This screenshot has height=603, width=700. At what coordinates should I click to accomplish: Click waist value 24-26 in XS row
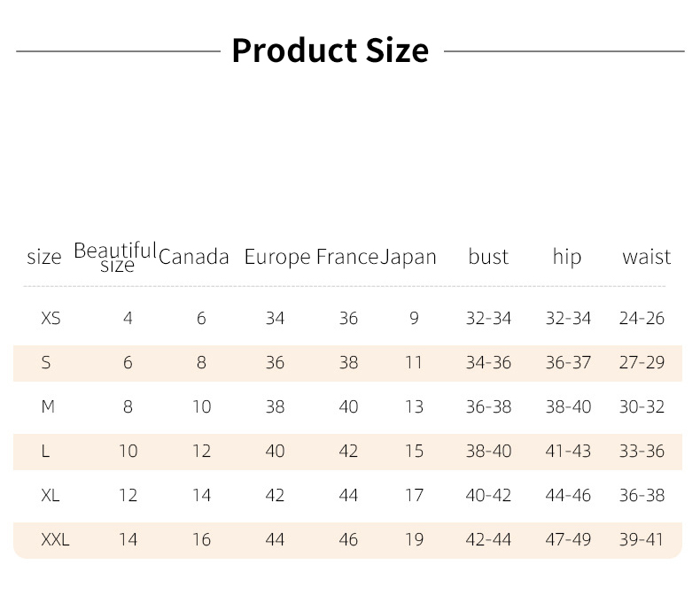click(642, 319)
